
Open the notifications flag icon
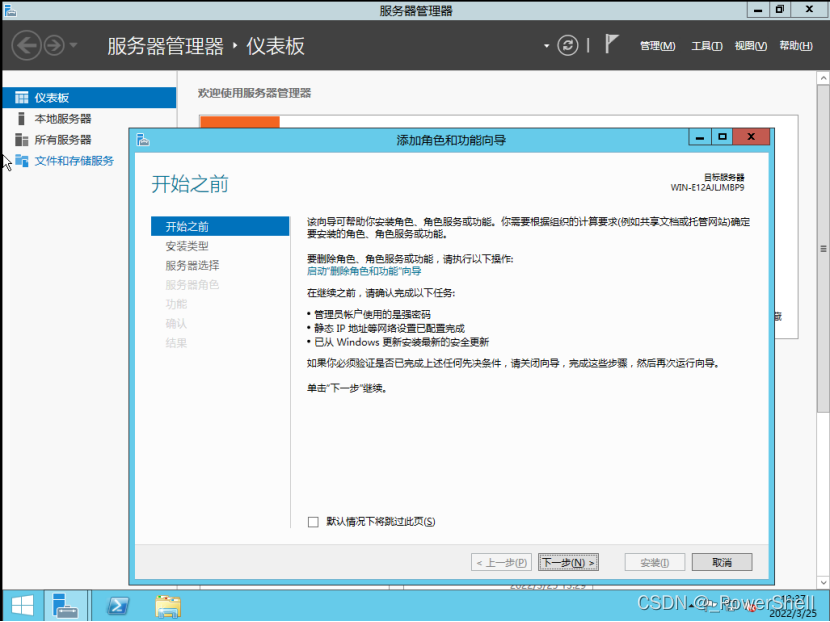point(611,44)
